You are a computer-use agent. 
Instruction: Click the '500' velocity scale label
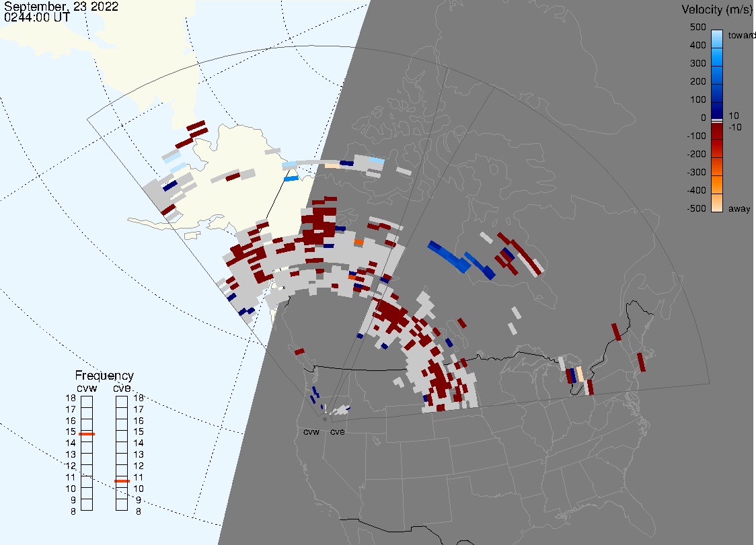pos(697,27)
